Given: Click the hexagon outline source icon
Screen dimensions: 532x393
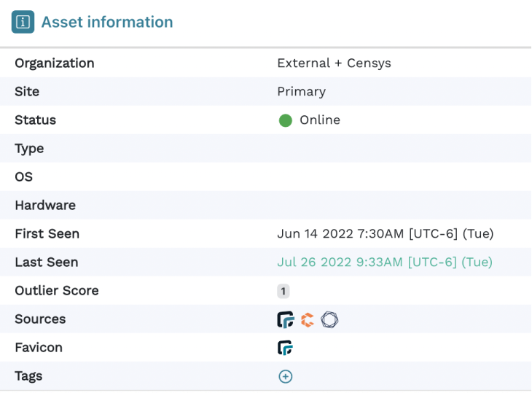Looking at the screenshot, I should (x=329, y=319).
